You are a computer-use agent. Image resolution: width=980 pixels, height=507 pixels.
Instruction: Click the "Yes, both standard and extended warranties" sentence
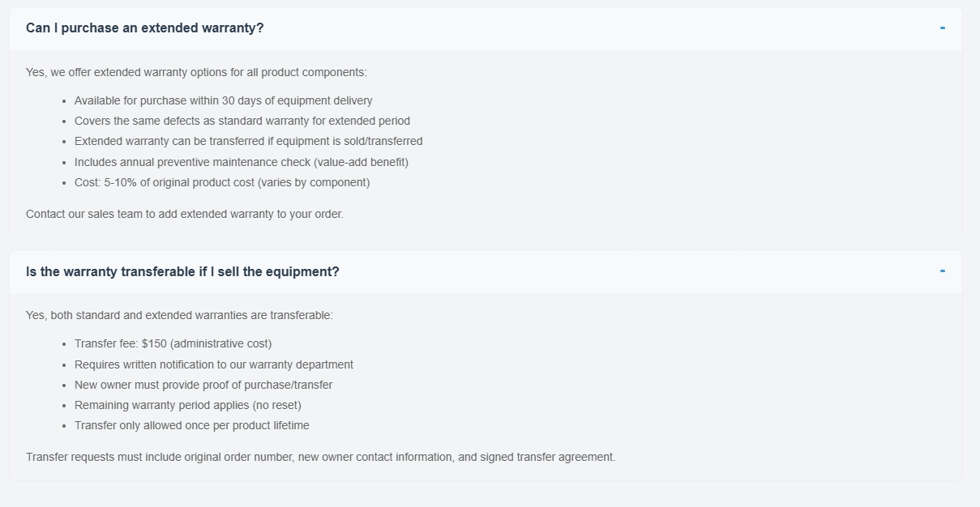coord(179,316)
